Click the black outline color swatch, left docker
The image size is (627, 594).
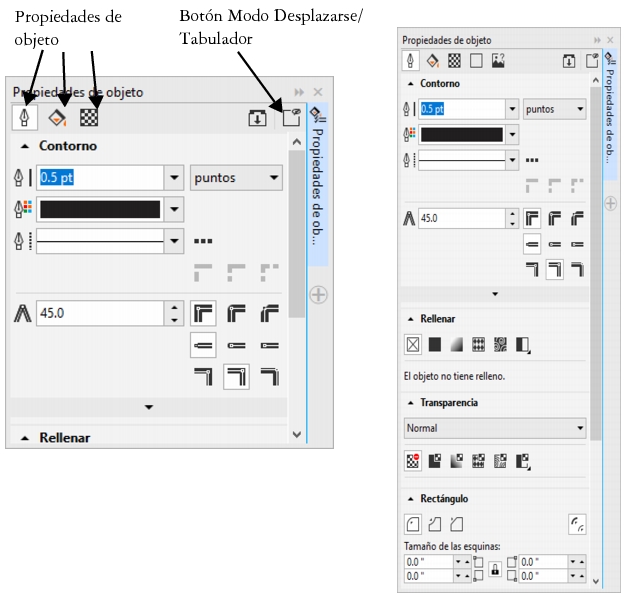[100, 210]
